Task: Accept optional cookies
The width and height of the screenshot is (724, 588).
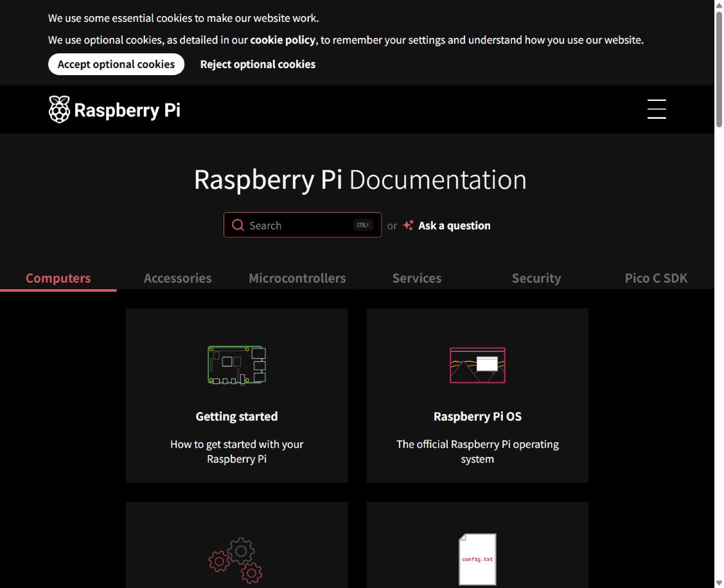Action: tap(116, 64)
